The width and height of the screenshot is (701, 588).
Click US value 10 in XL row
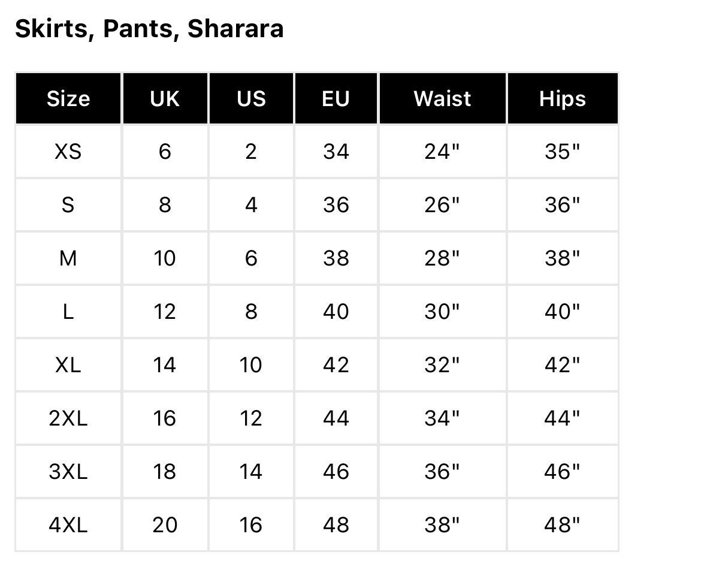pos(251,365)
